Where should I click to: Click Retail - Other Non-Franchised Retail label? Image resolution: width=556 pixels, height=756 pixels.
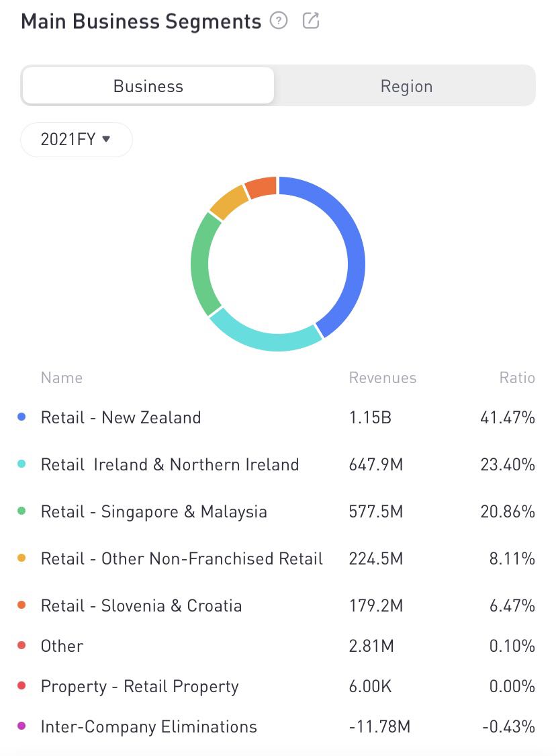(x=181, y=558)
